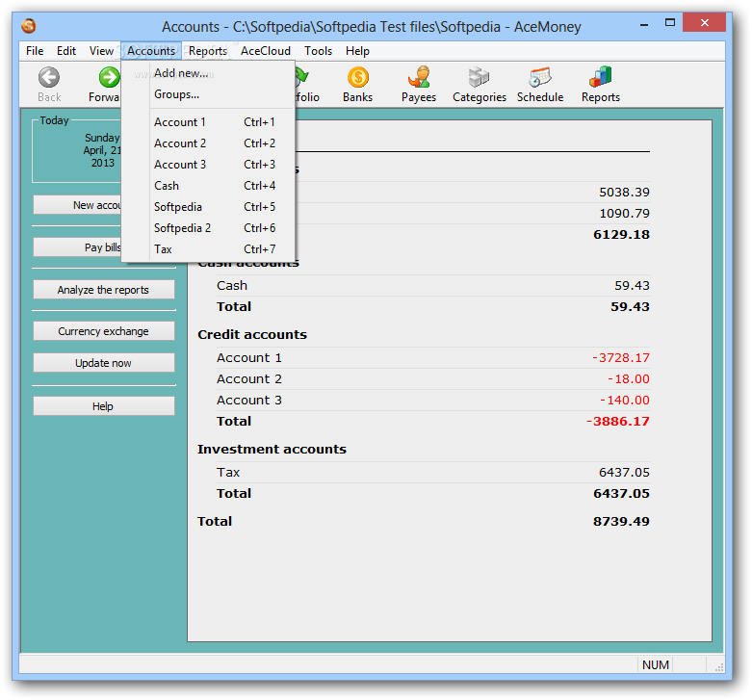Click the Credit accounts heading
This screenshot has height=700, width=752.
(x=252, y=335)
